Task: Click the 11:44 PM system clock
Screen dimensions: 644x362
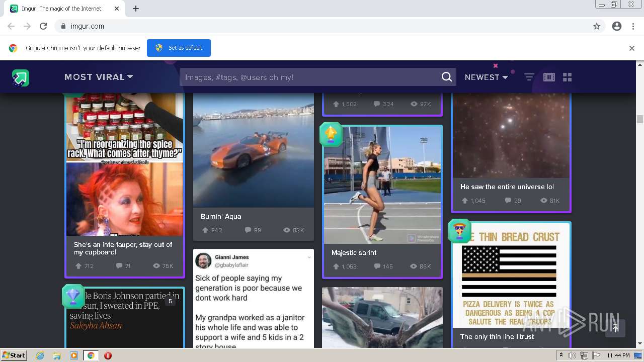Action: click(618, 355)
